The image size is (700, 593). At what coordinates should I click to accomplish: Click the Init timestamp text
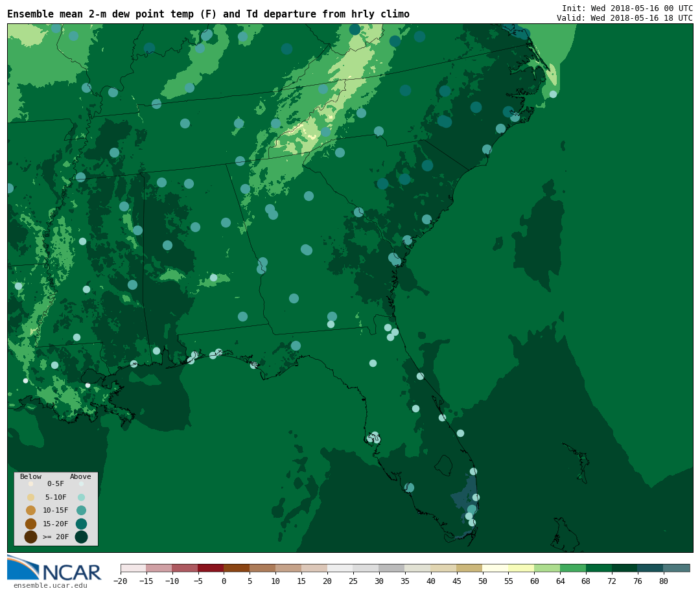627,8
